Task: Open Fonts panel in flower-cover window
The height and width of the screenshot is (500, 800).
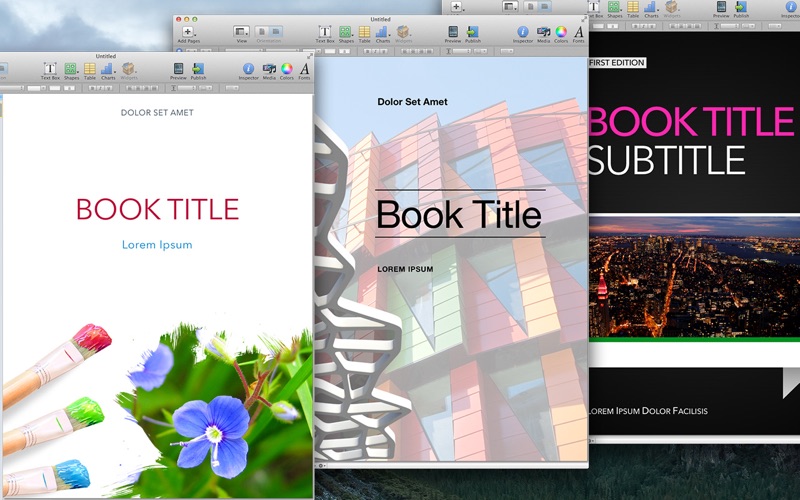Action: tap(304, 71)
